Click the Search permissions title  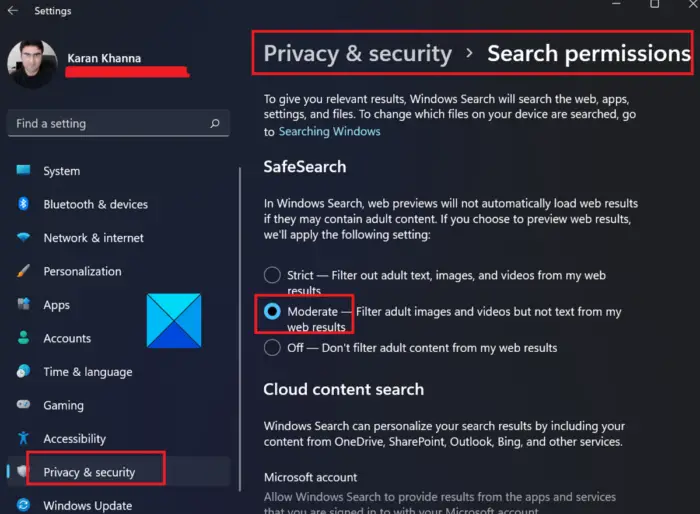(x=589, y=53)
